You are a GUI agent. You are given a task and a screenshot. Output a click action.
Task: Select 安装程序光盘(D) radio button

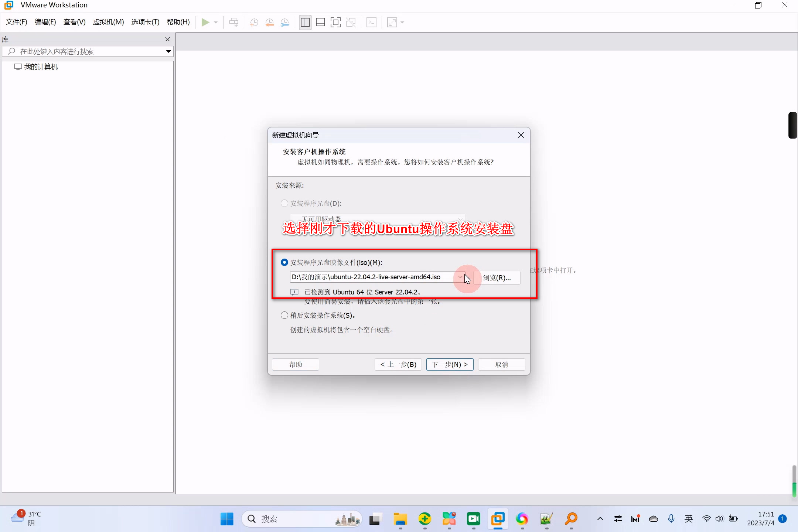284,203
